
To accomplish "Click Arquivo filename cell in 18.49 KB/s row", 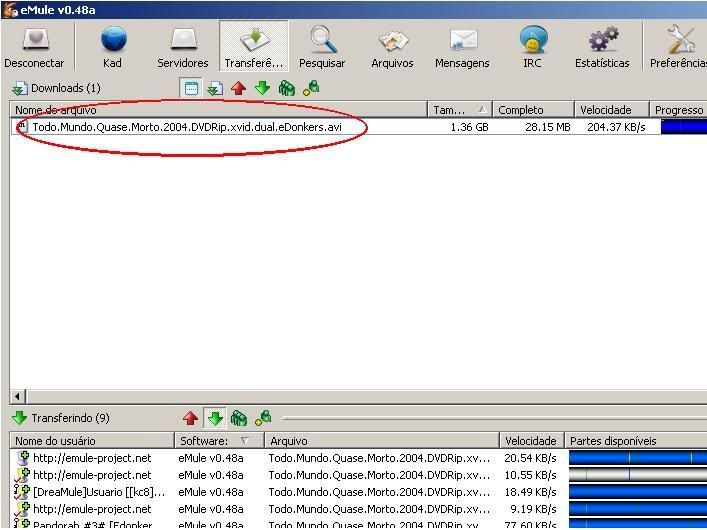I will point(379,492).
